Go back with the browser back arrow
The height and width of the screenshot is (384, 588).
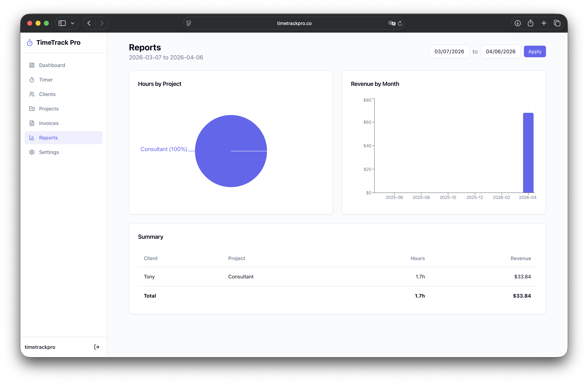point(89,23)
